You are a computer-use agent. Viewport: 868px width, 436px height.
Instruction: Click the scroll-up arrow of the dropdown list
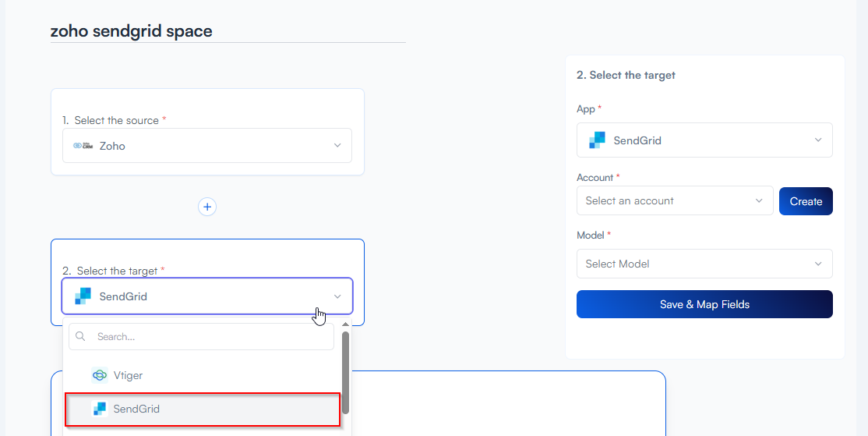point(345,324)
